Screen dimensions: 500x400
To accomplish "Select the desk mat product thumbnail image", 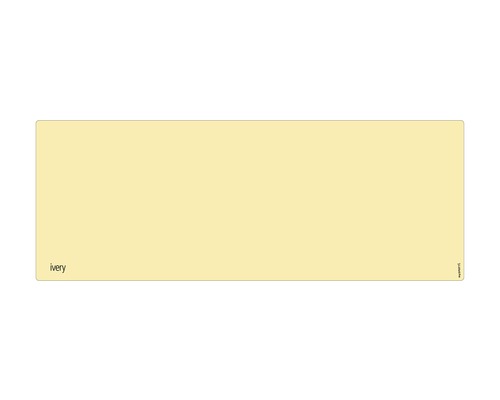I will (250, 200).
